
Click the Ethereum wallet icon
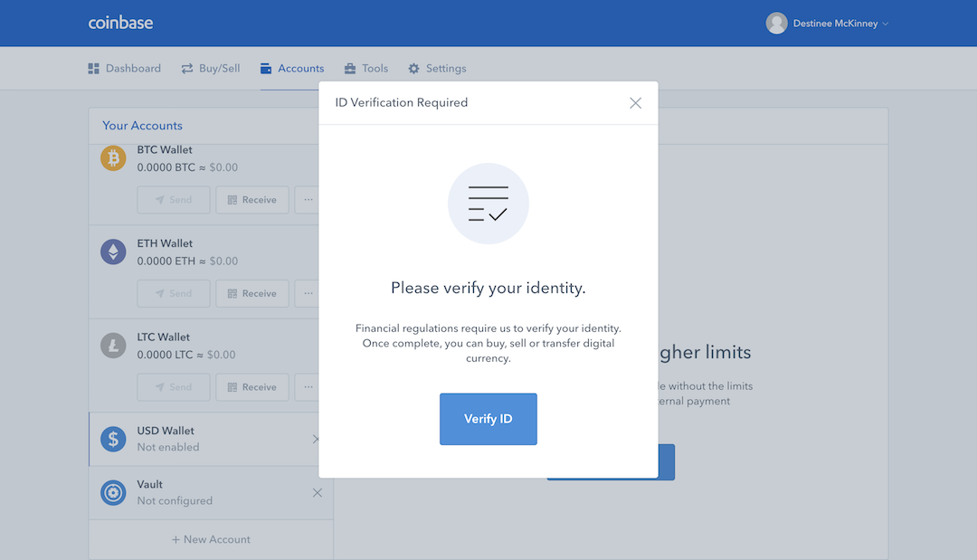coord(113,252)
